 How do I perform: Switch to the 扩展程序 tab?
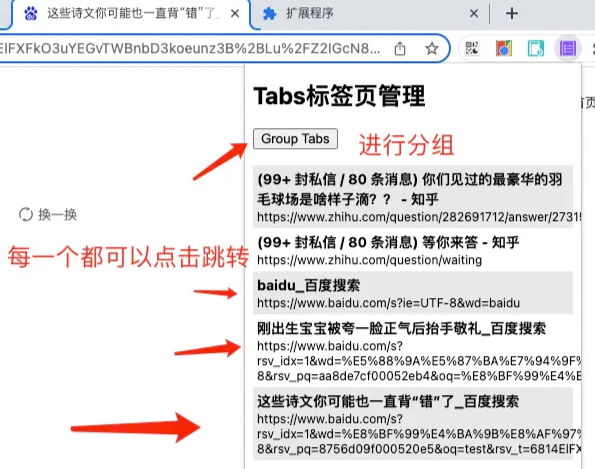(309, 14)
